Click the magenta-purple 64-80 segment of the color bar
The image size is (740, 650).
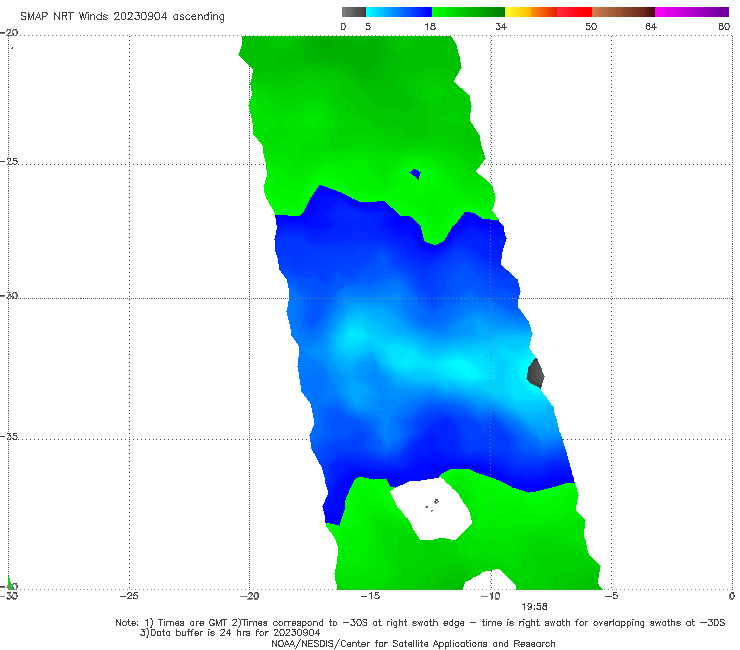pos(692,12)
